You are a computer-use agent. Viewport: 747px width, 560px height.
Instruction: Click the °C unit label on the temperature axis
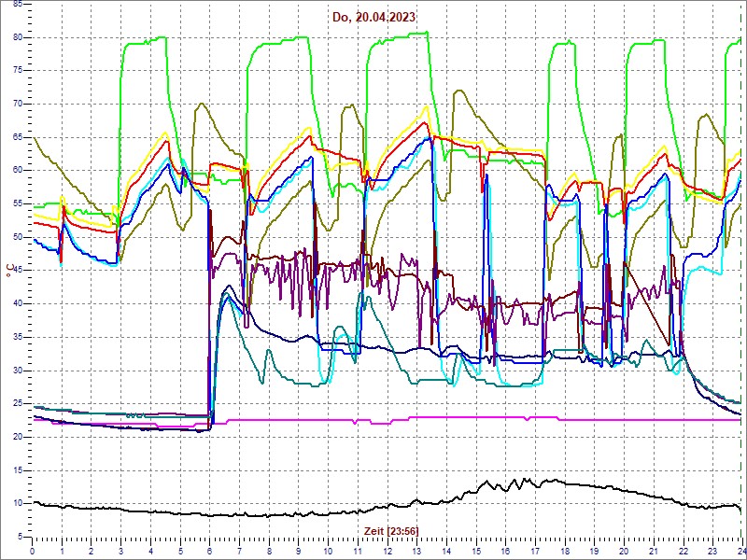point(8,271)
